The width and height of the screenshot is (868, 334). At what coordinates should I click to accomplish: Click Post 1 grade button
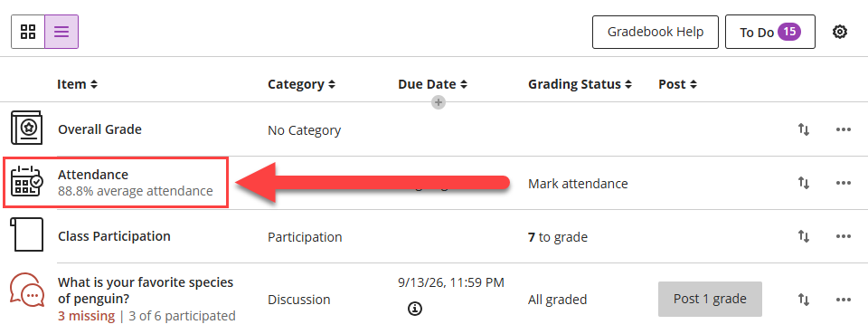click(x=710, y=299)
